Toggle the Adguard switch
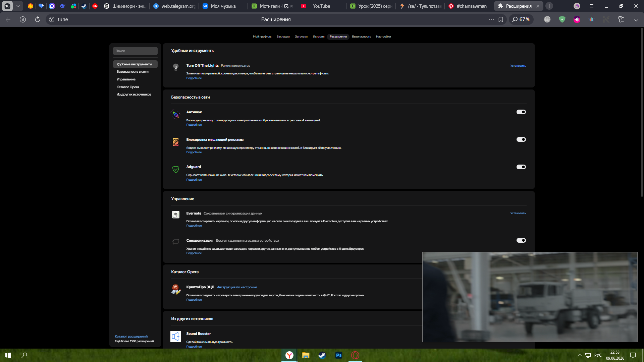This screenshot has width=644, height=362. 521,167
